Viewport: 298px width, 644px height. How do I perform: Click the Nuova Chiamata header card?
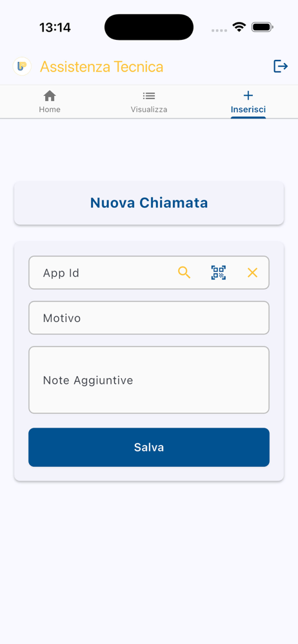click(149, 203)
